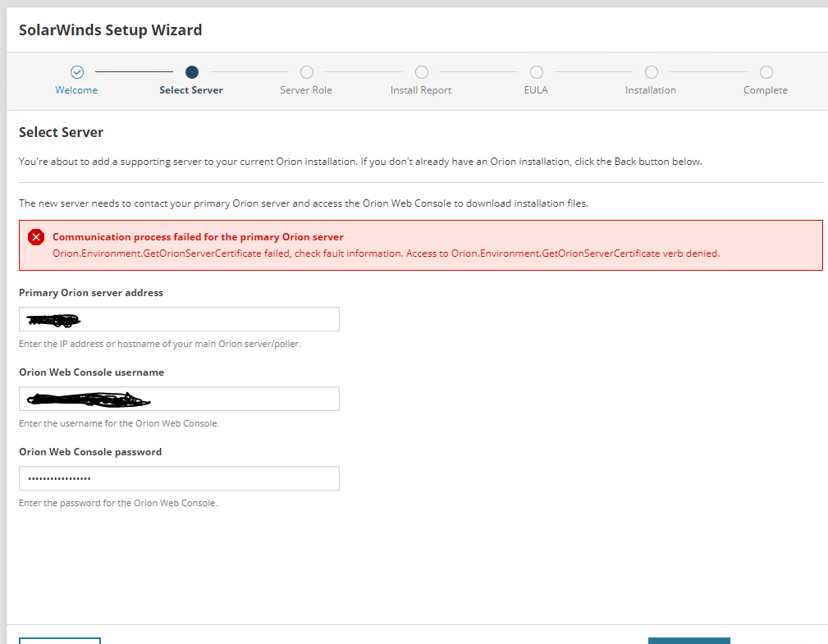The image size is (828, 644).
Task: Click the completed Welcome step checkmark icon
Action: click(77, 72)
